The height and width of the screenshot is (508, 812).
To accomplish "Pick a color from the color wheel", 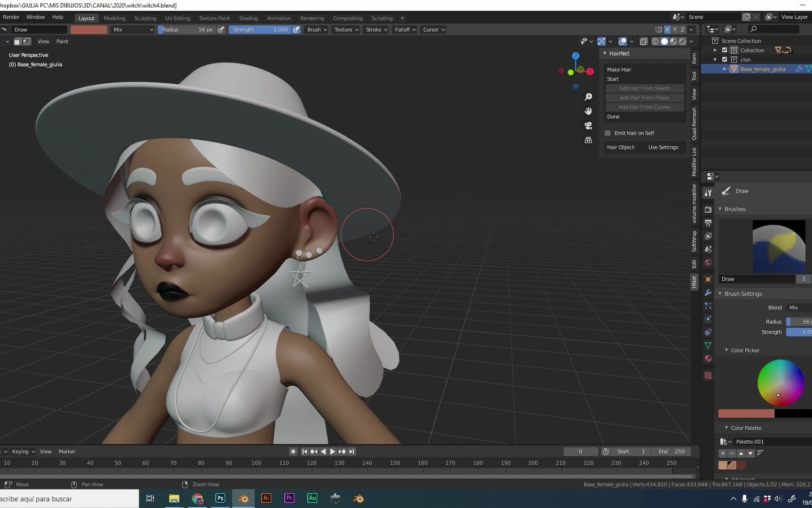I will (780, 383).
